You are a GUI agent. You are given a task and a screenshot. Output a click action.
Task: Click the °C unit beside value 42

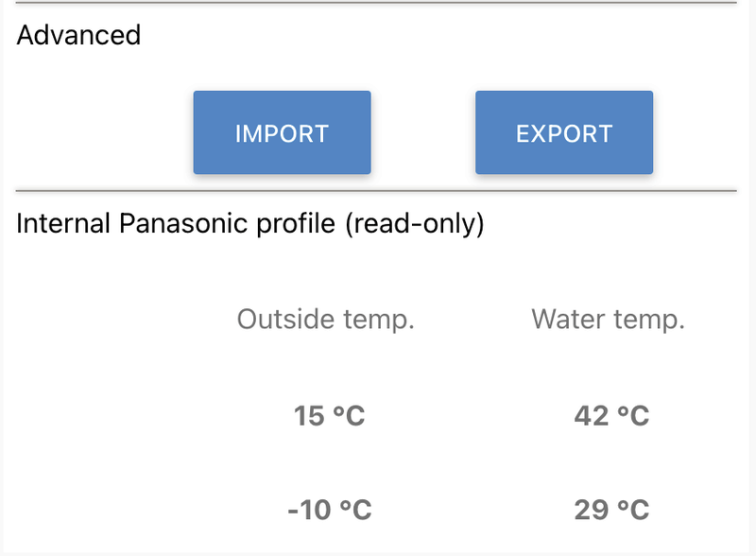coord(633,415)
